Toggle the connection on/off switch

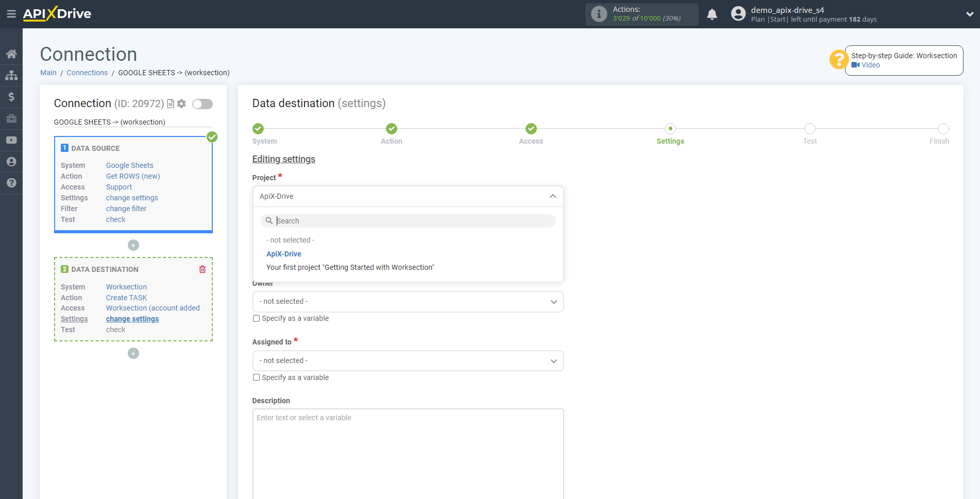point(202,104)
